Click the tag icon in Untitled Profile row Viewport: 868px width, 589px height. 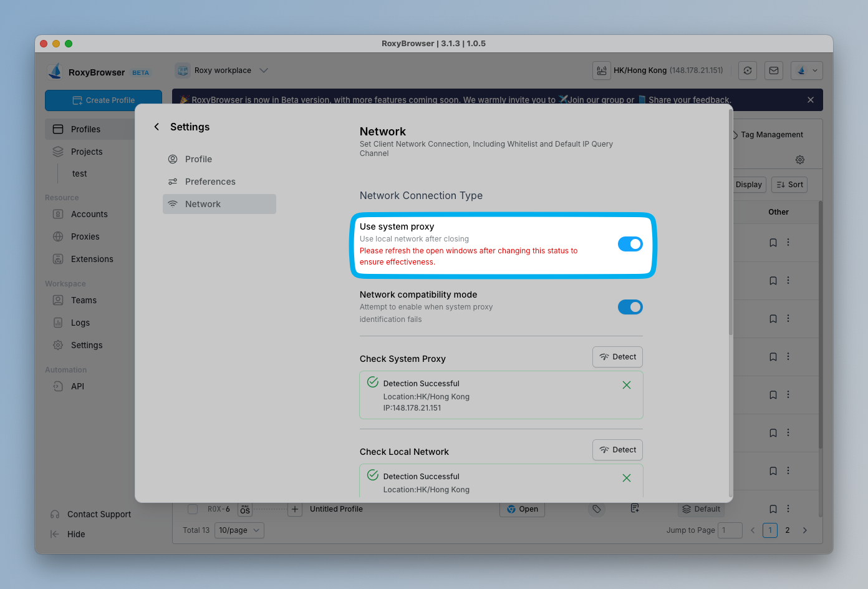[x=597, y=509]
